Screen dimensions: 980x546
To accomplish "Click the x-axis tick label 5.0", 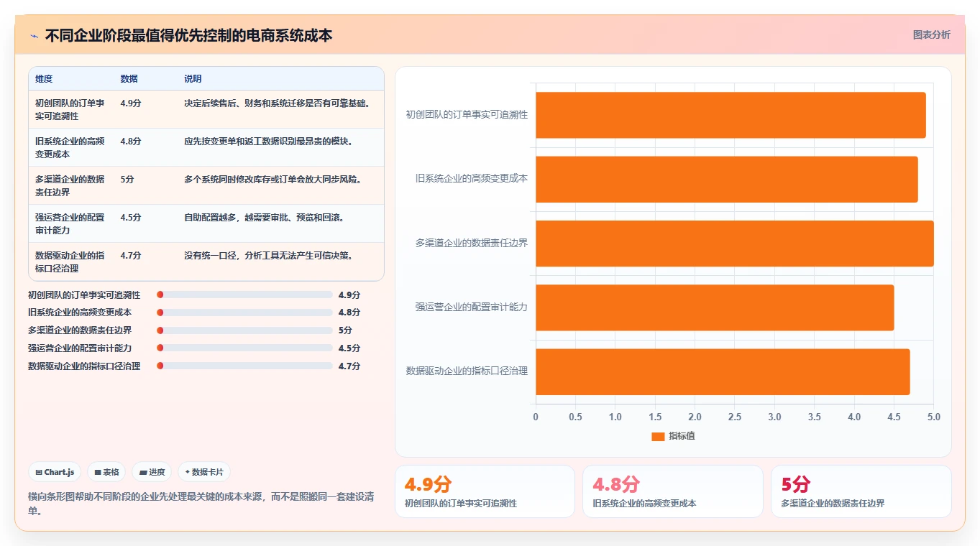I will click(x=933, y=417).
